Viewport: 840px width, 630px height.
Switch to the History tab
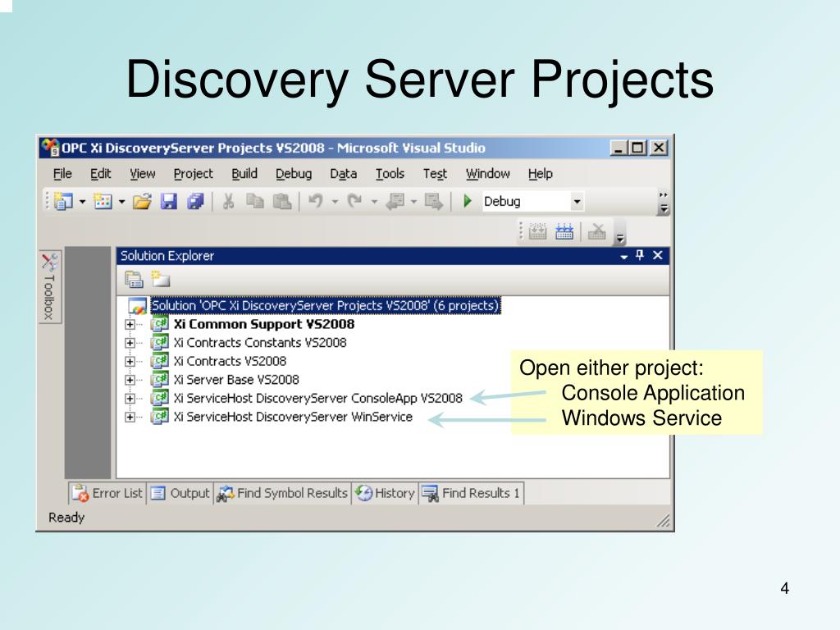click(x=386, y=493)
